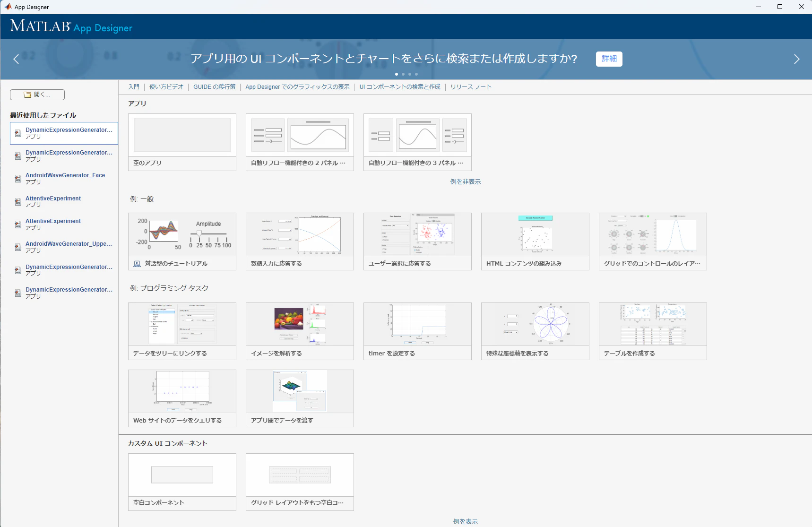The image size is (812, 527).
Task: Open the Web サイトのデータをクエリする example
Action: tap(182, 398)
